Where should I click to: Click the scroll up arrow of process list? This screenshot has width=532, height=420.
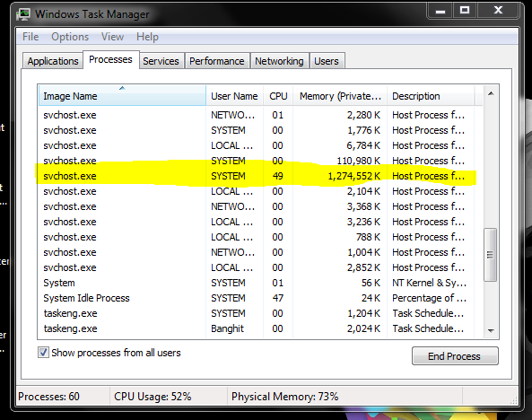[491, 93]
